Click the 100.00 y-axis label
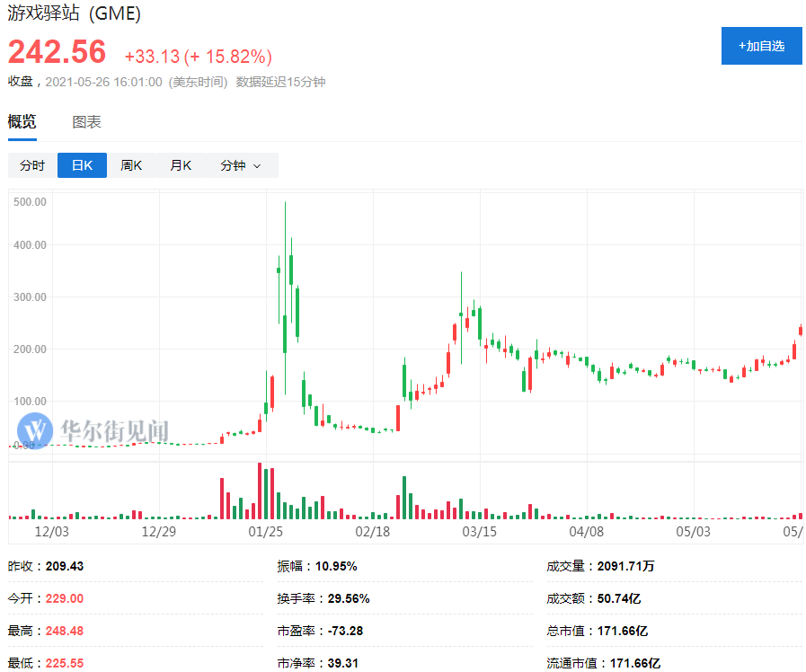806x672 pixels. click(30, 402)
